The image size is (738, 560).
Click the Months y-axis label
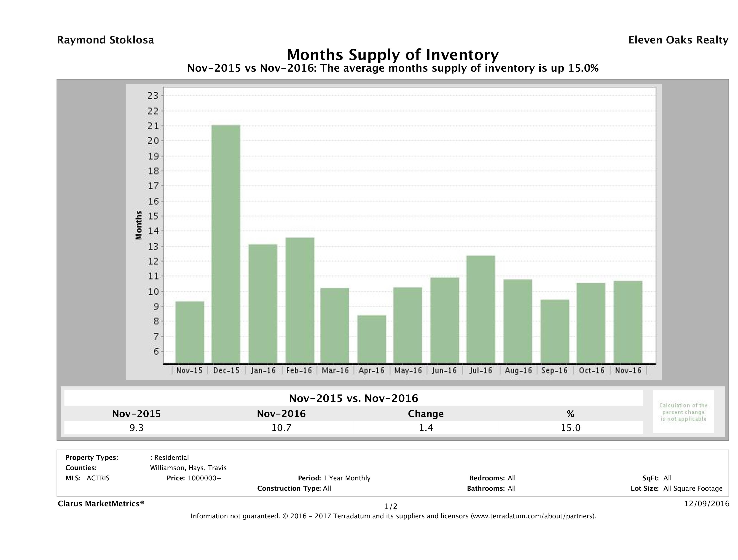click(139, 225)
